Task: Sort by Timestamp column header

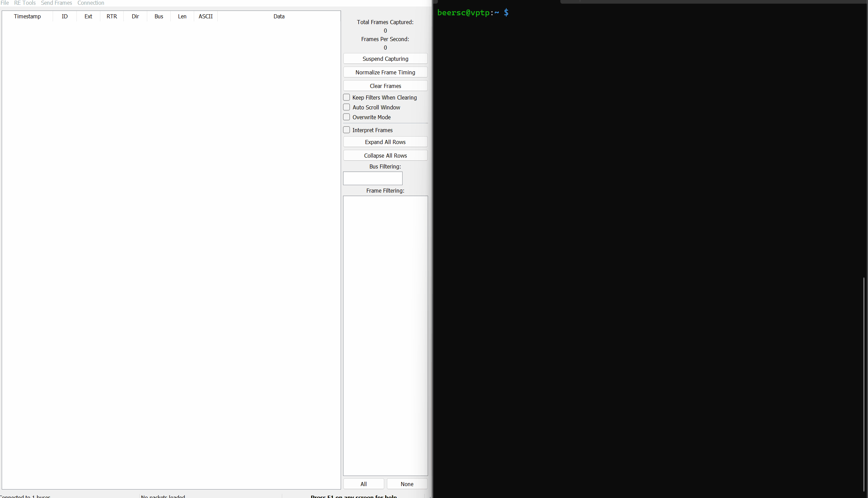Action: coord(28,16)
